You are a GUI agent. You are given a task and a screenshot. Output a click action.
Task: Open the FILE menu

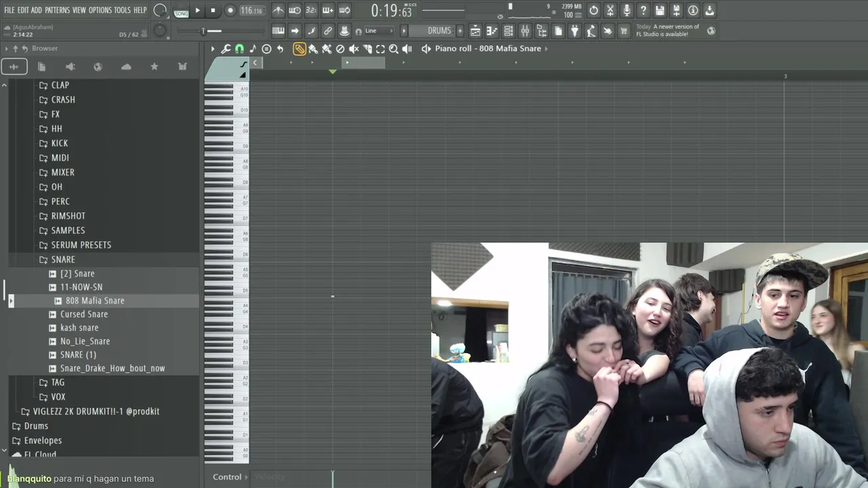point(9,10)
